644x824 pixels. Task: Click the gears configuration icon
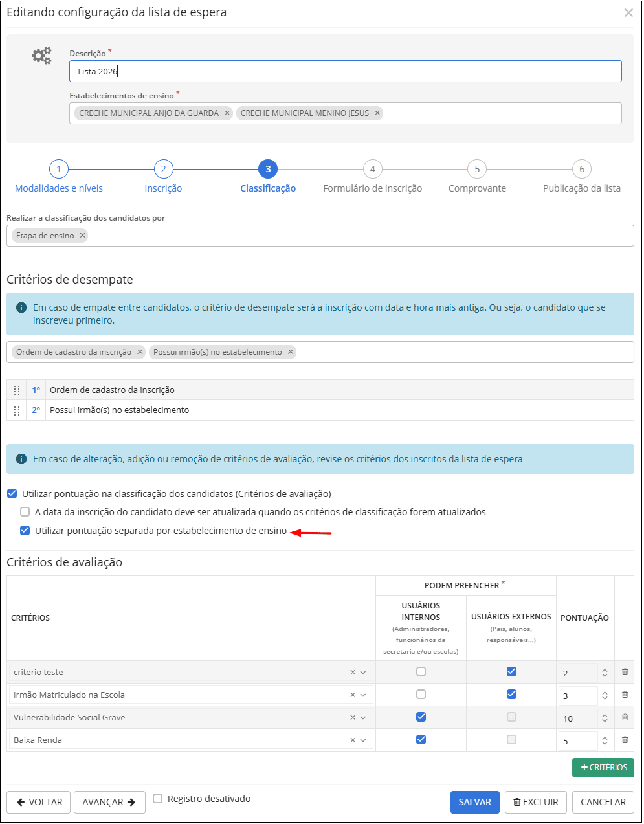coord(42,56)
